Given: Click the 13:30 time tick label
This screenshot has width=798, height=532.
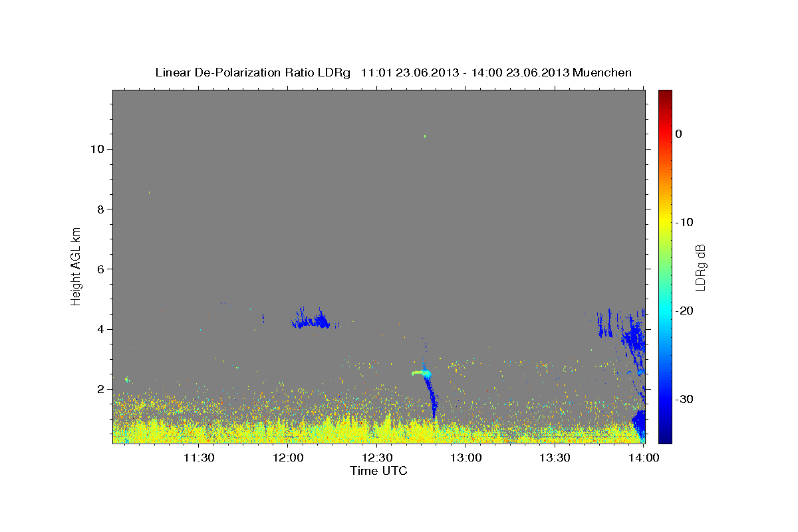Looking at the screenshot, I should click(555, 458).
